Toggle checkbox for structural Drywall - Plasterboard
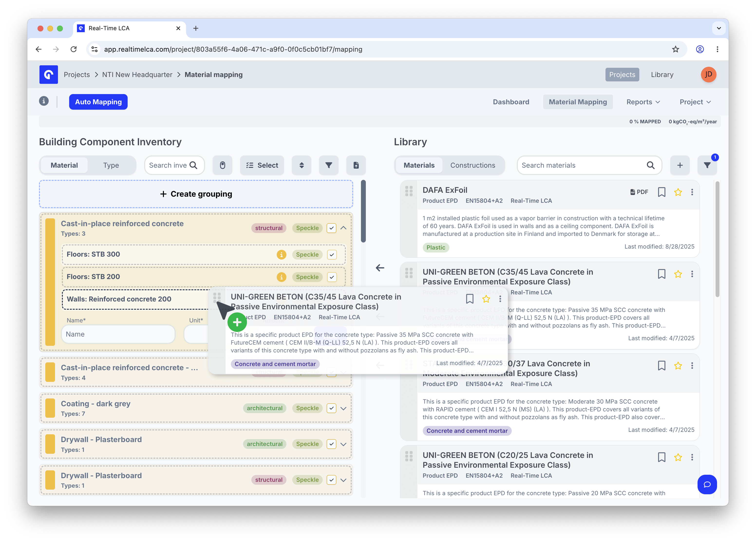The image size is (756, 542). click(x=331, y=480)
